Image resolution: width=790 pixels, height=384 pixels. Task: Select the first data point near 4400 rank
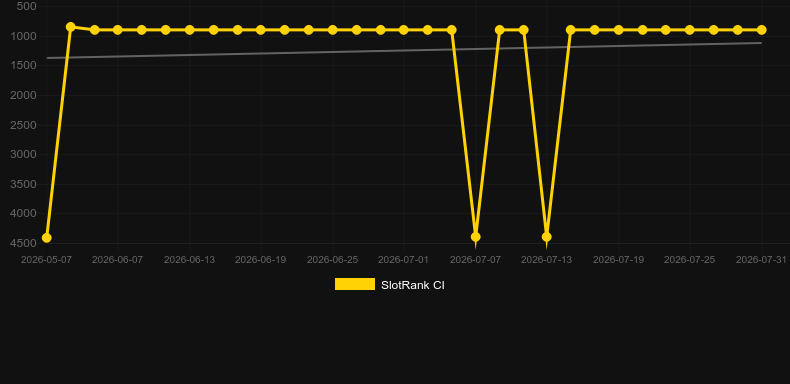coord(46,237)
